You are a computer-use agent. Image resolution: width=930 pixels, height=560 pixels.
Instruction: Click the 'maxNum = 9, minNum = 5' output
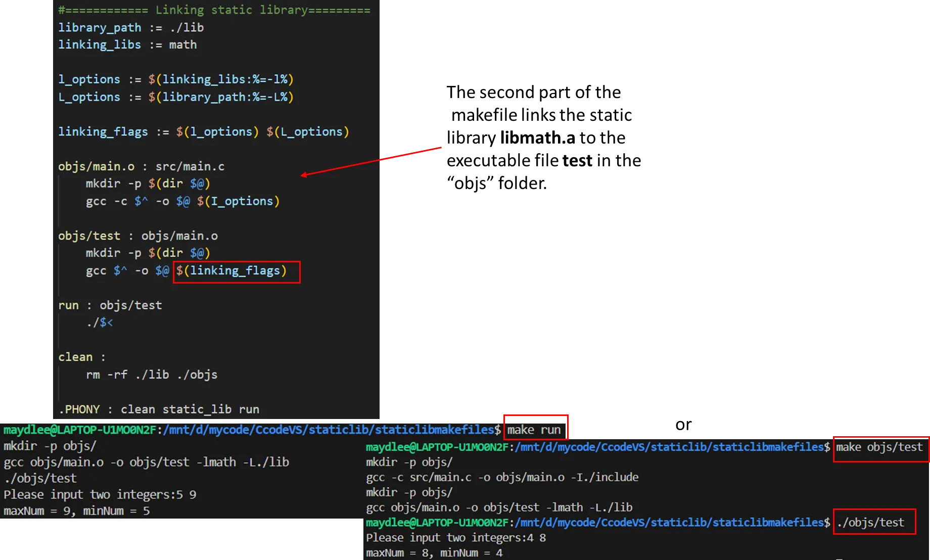[x=77, y=511]
